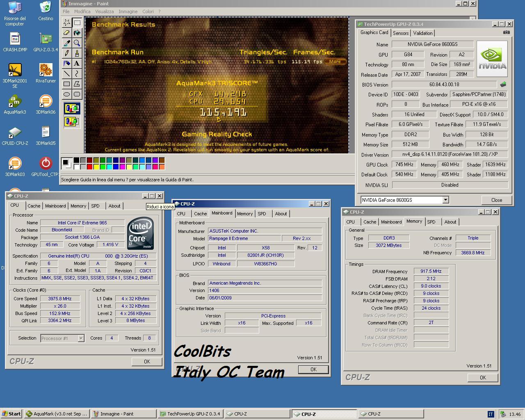Open CPUID CPU-Z desktop shortcut

point(15,135)
